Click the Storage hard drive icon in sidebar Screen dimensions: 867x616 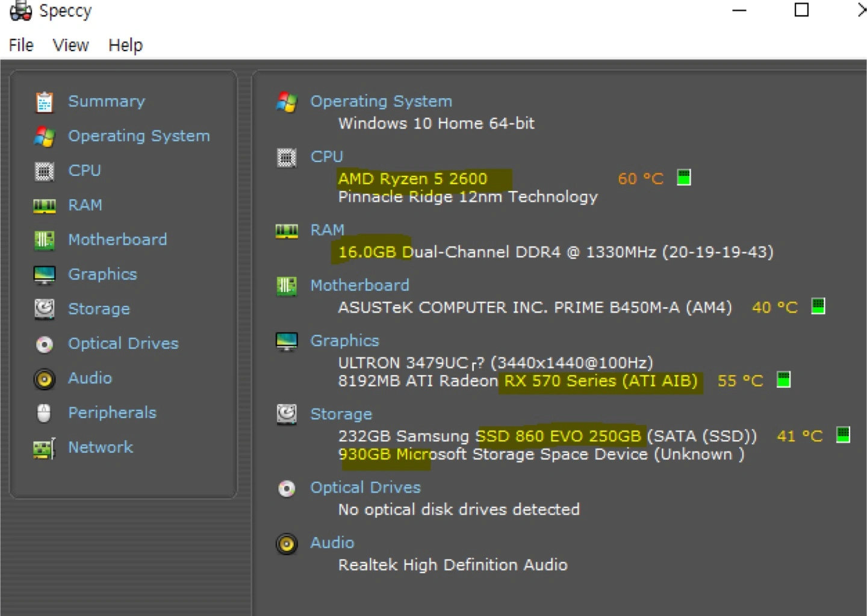[x=44, y=309]
